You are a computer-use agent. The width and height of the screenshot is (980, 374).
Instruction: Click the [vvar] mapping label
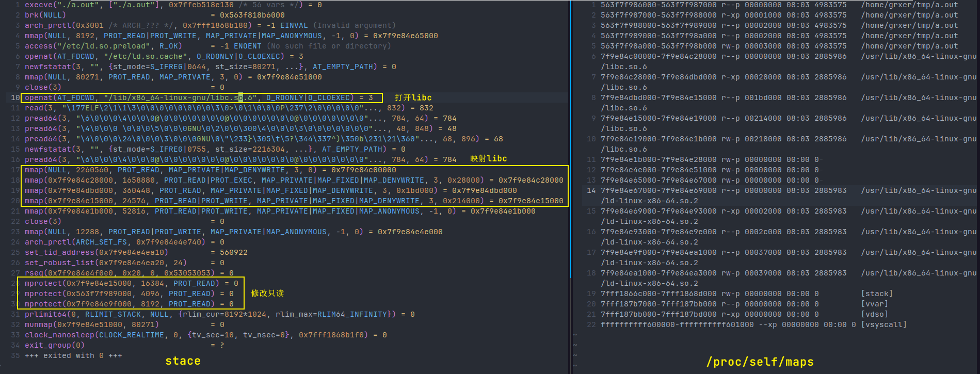tap(875, 304)
